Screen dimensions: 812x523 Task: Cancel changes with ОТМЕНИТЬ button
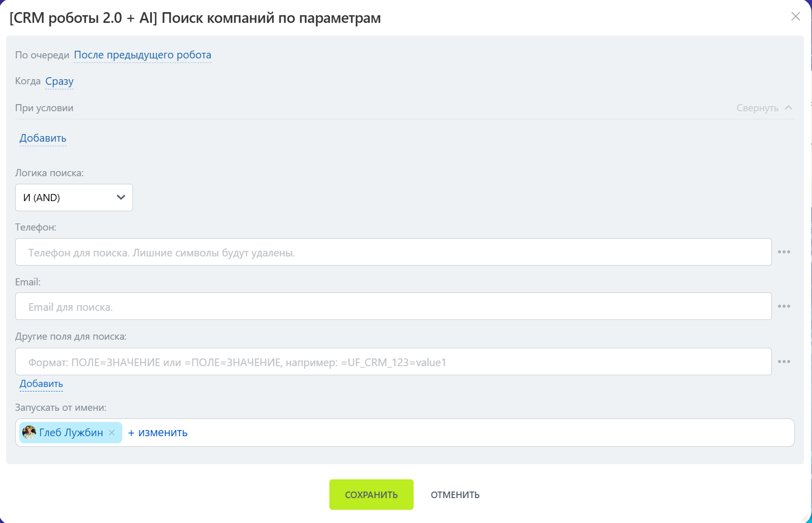point(455,495)
